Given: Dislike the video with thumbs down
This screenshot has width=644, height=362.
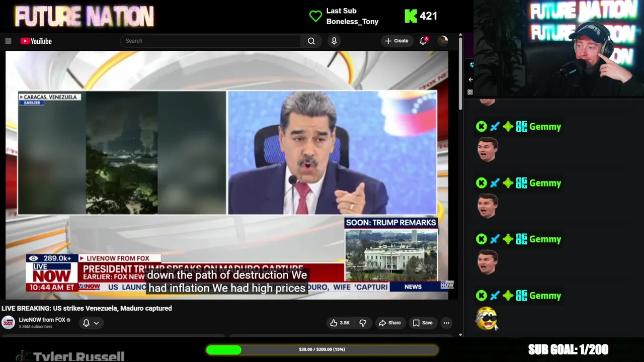Looking at the screenshot, I should (363, 323).
